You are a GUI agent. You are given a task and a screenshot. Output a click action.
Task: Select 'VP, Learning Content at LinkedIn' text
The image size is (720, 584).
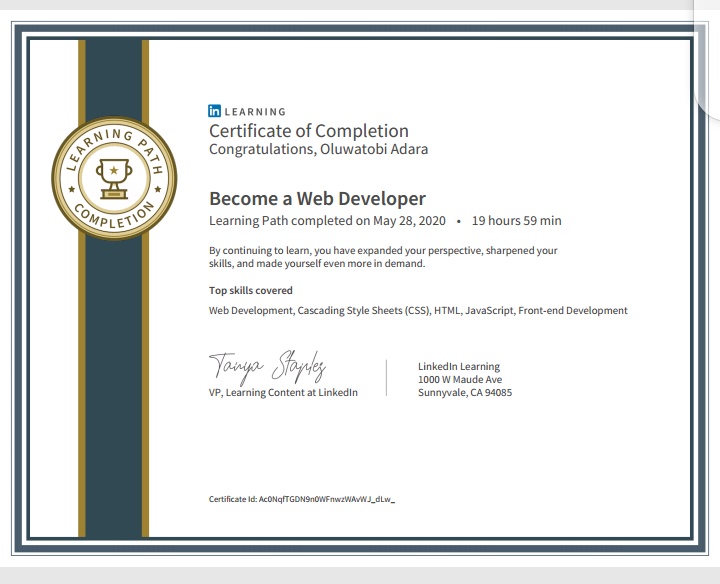283,393
